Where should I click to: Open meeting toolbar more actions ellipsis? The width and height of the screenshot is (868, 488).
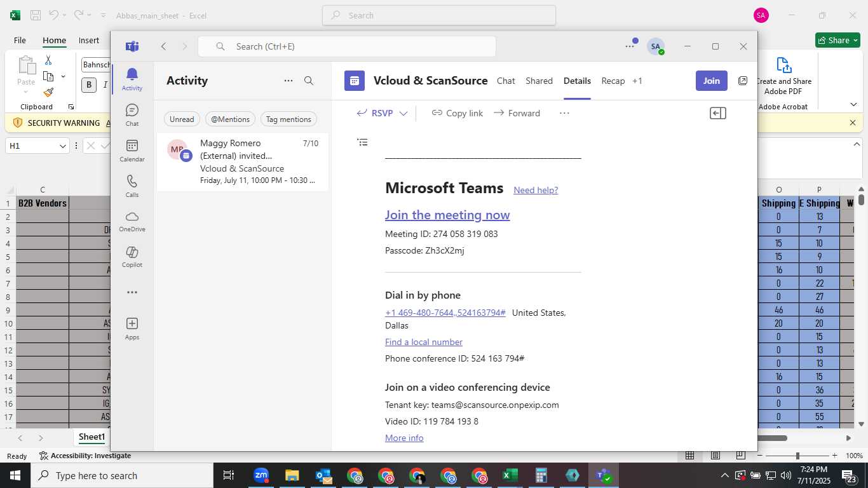564,113
